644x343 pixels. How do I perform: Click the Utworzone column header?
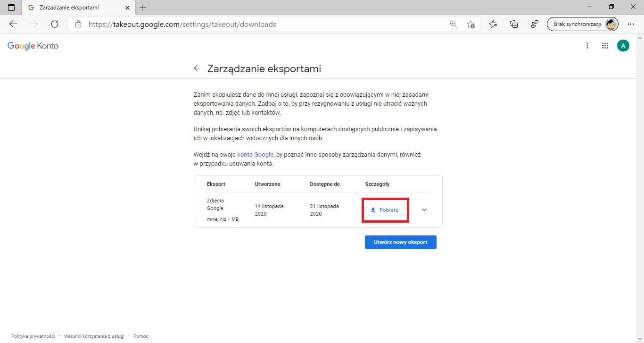coord(267,184)
